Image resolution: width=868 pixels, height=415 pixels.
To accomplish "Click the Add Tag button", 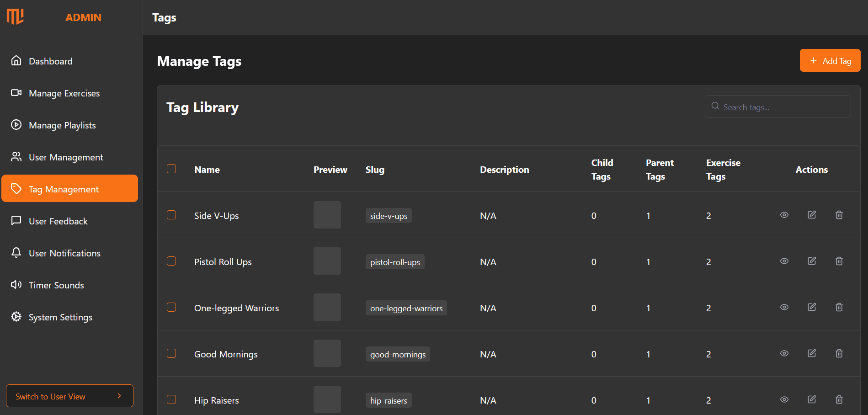I will (x=830, y=60).
